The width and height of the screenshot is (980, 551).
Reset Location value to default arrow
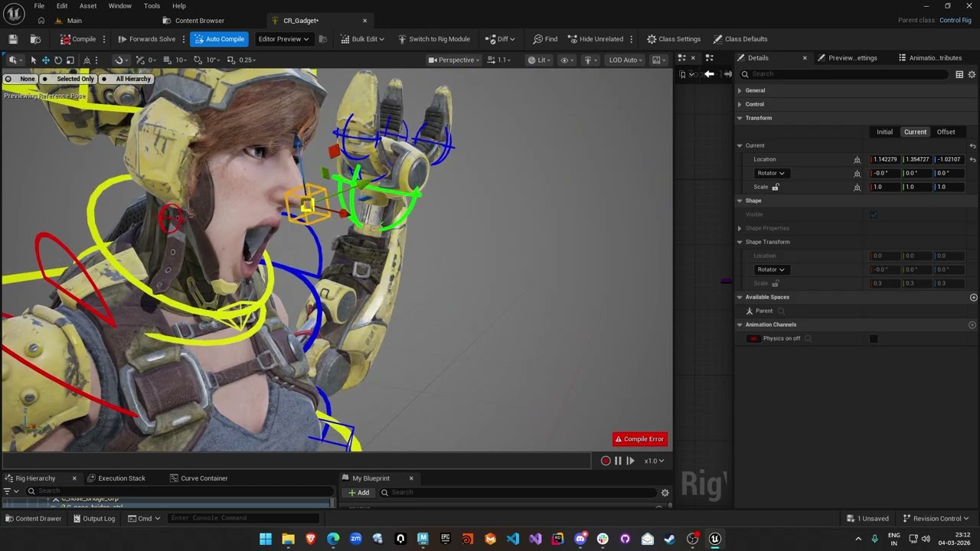[x=972, y=159]
